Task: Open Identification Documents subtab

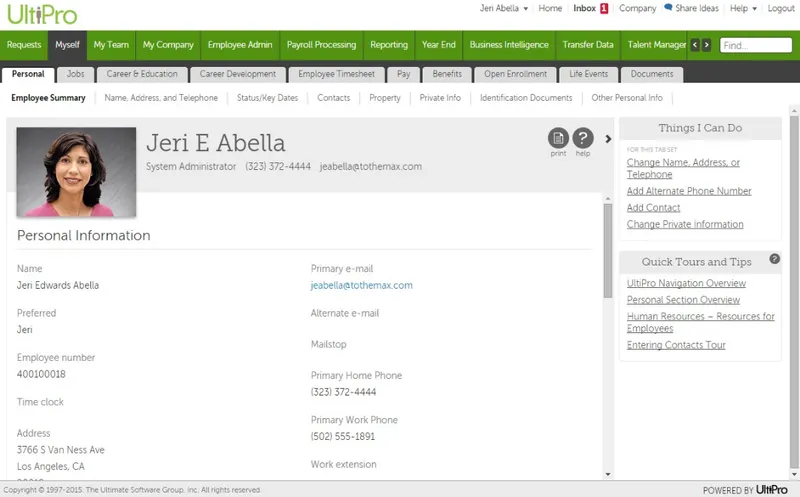Action: 526,98
